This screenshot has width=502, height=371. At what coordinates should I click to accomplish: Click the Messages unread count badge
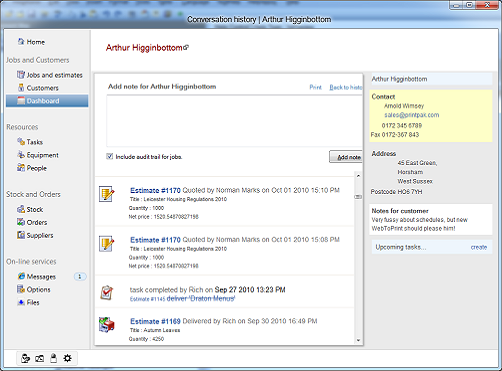80,276
